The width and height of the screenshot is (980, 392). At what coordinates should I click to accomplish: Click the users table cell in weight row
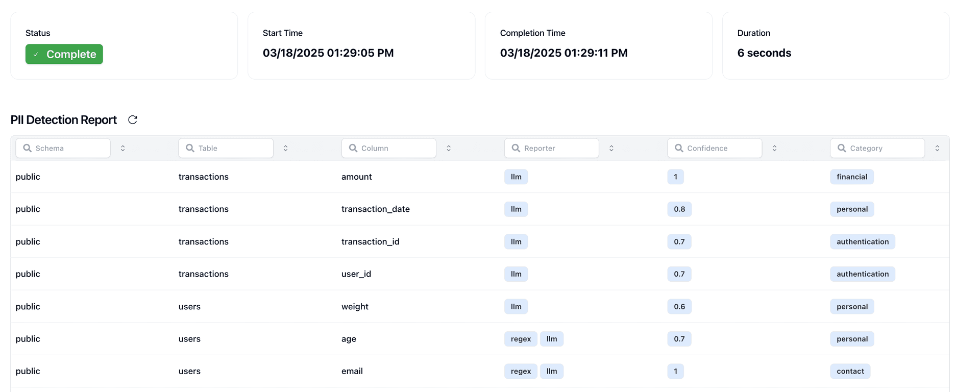[189, 306]
